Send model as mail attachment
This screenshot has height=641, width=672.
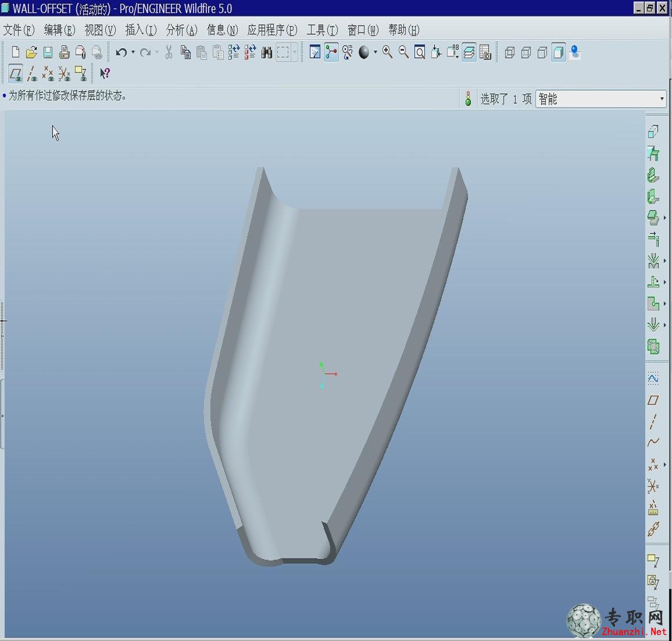pyautogui.click(x=81, y=52)
